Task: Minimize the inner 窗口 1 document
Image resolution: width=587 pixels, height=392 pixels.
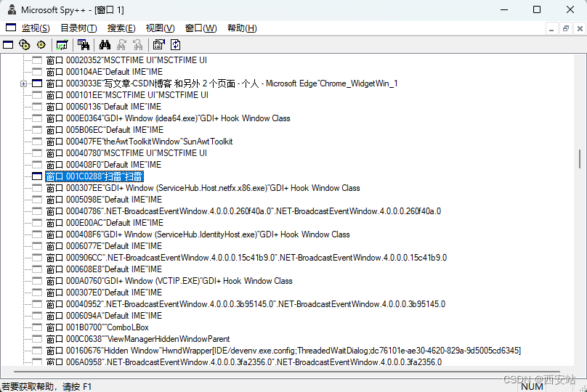Action: pyautogui.click(x=551, y=28)
